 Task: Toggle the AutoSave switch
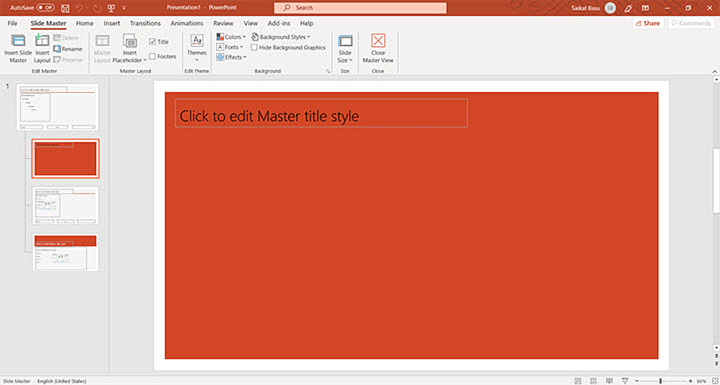pos(45,8)
